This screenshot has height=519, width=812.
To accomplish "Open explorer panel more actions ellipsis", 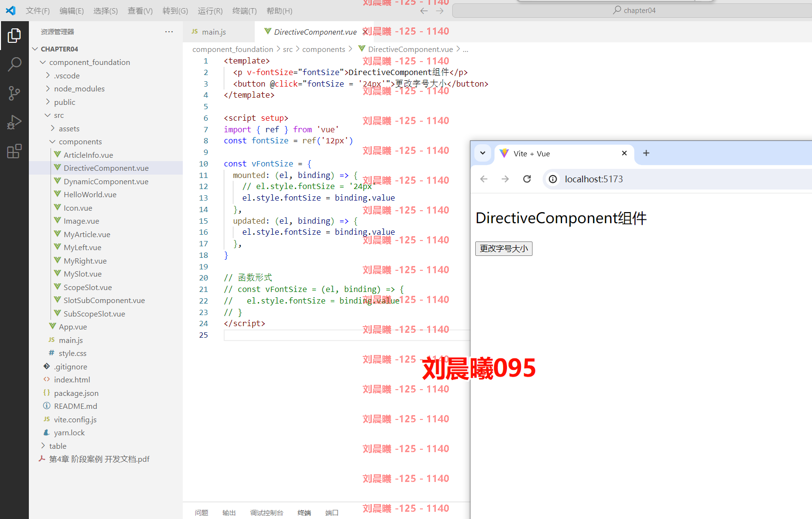I will pyautogui.click(x=169, y=32).
